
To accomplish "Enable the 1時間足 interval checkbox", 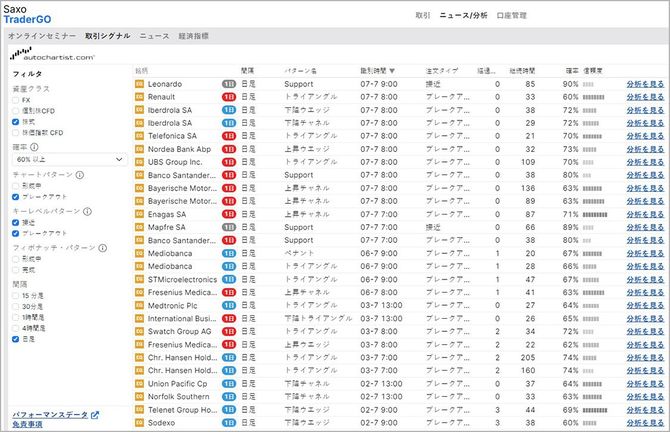I will click(16, 317).
